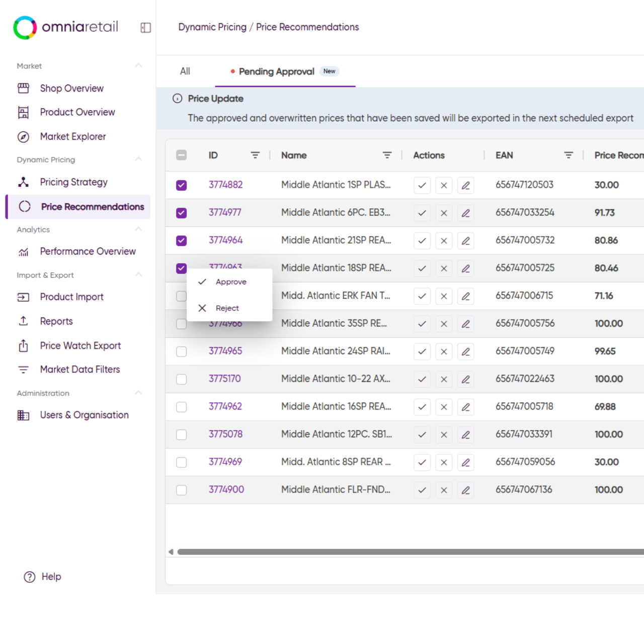
Task: Edit price for row 3774900
Action: click(466, 490)
